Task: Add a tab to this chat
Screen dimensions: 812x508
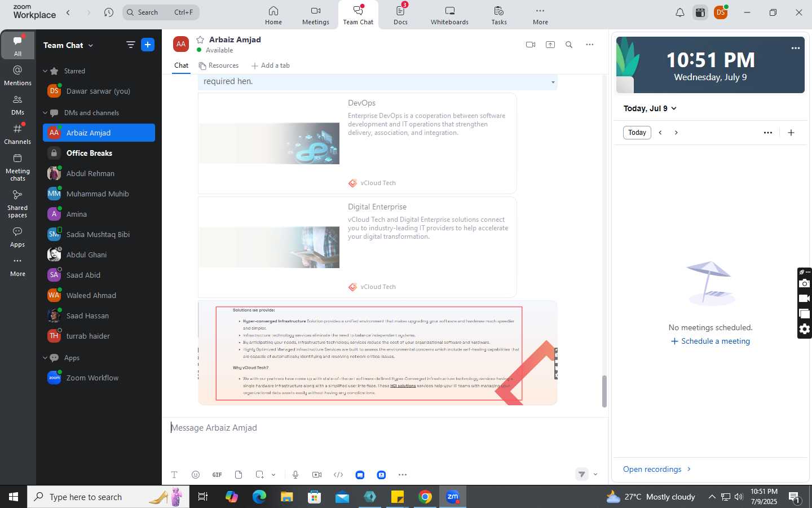Action: tap(271, 65)
